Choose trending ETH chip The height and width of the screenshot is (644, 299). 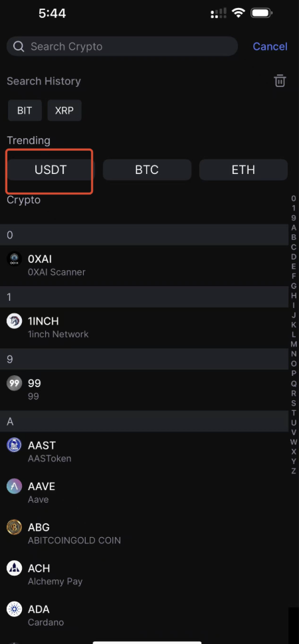point(243,169)
